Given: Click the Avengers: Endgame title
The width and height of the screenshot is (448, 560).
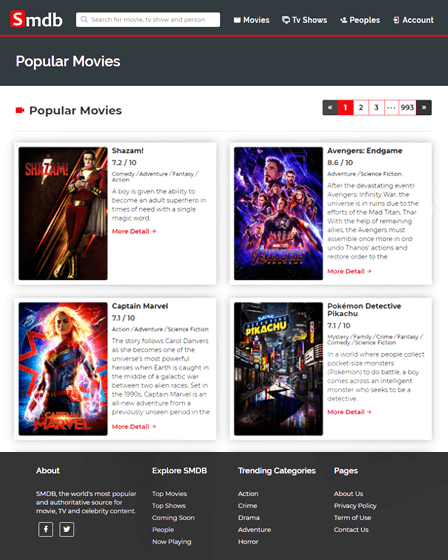Looking at the screenshot, I should (365, 151).
